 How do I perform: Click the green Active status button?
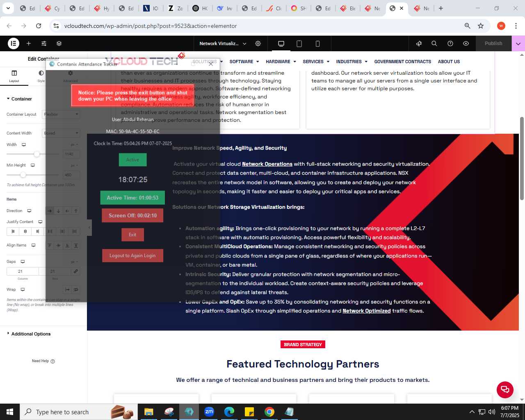click(132, 160)
